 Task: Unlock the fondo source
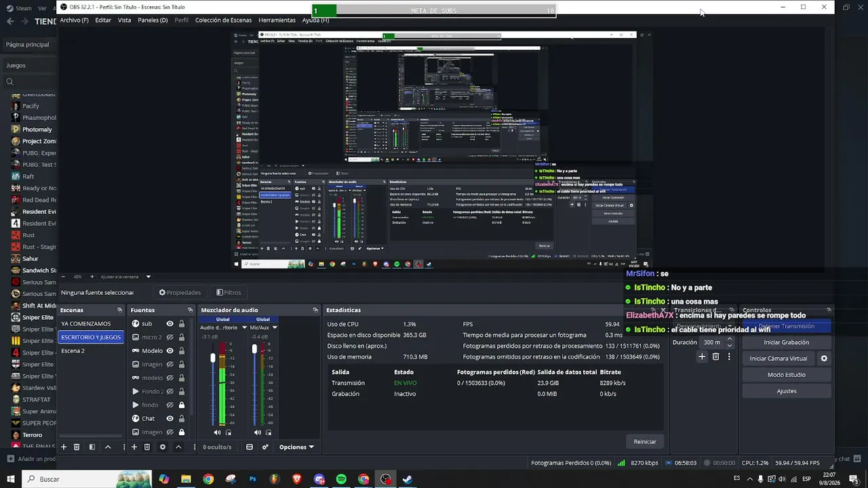[182, 405]
